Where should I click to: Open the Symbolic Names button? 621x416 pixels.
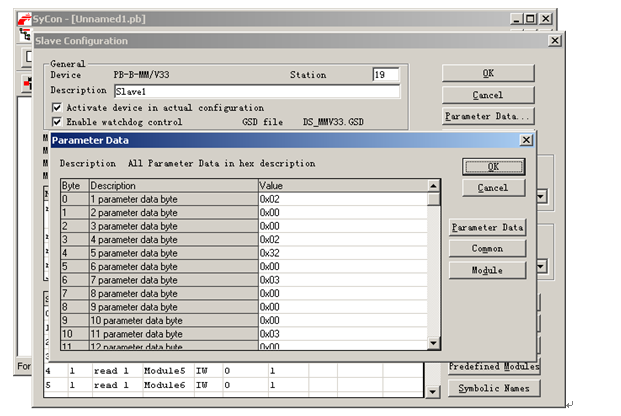coord(488,388)
